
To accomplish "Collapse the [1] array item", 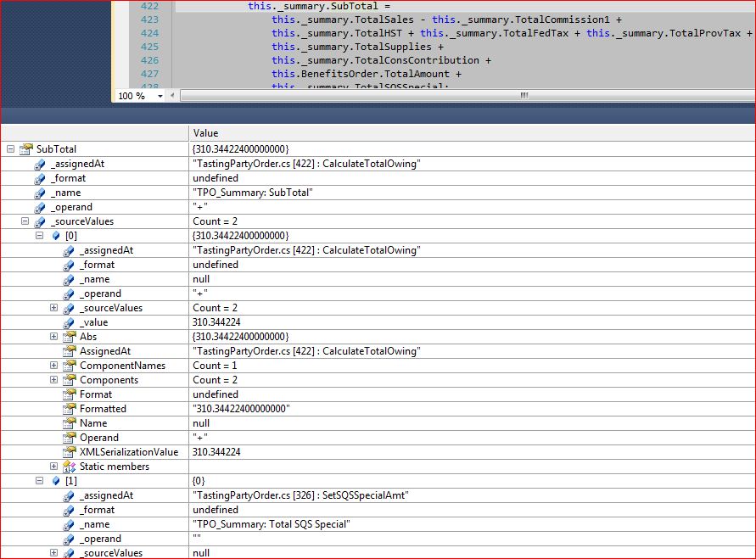I will click(39, 481).
